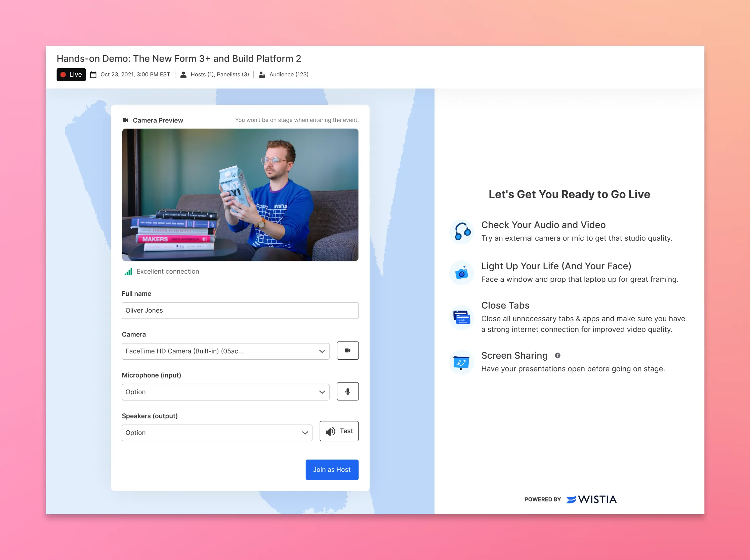Click "Light Up Your Life (And Your Face)" heading

556,266
